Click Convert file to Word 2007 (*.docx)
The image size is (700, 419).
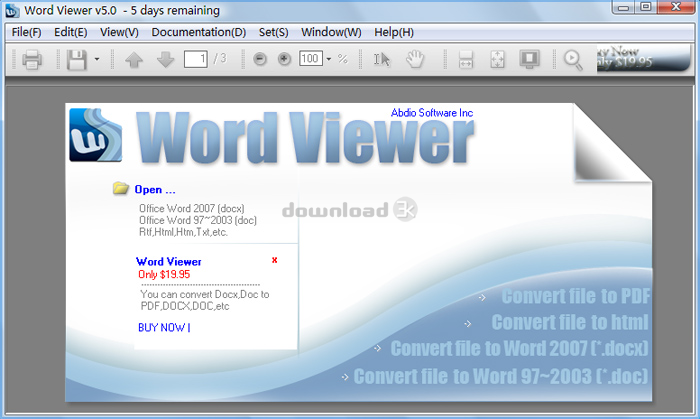(520, 348)
